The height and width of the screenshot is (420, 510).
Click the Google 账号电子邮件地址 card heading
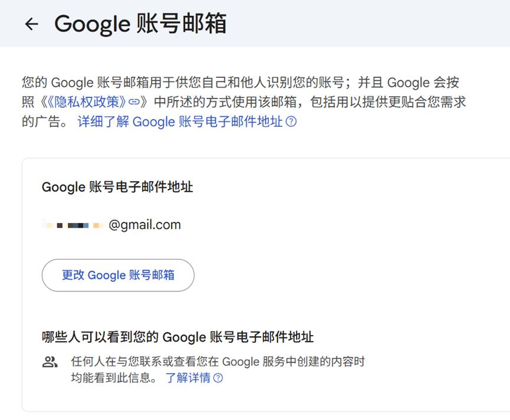coord(117,187)
